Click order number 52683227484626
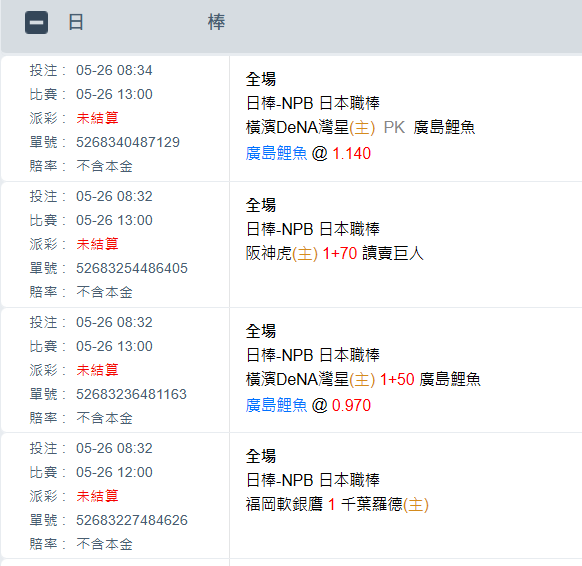This screenshot has width=582, height=566. (x=132, y=520)
